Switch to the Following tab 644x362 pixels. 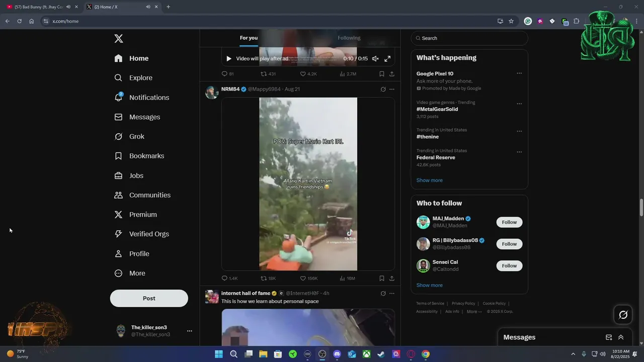coord(349,38)
